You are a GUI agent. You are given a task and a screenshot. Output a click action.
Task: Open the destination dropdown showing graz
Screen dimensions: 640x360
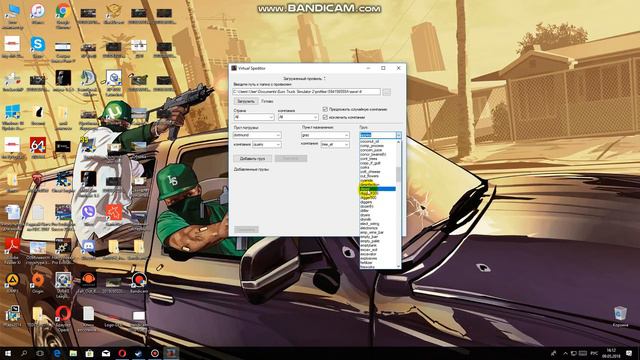point(325,135)
